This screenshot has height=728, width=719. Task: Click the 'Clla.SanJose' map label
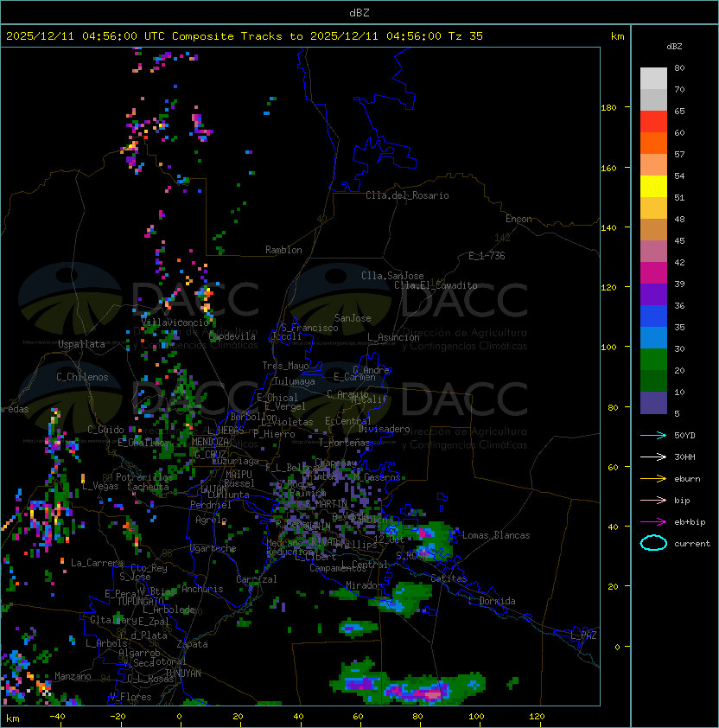click(x=392, y=276)
